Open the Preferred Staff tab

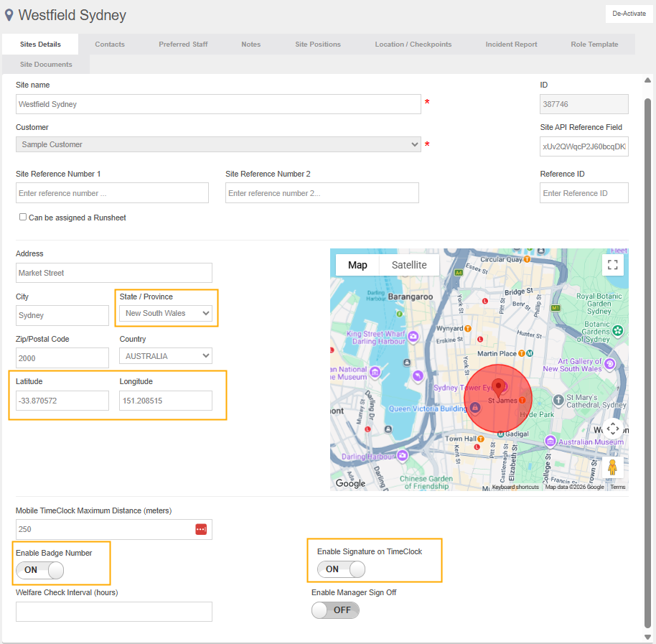coord(183,45)
